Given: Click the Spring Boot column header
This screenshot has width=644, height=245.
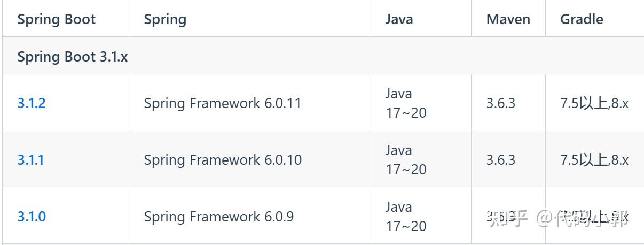Looking at the screenshot, I should (56, 19).
